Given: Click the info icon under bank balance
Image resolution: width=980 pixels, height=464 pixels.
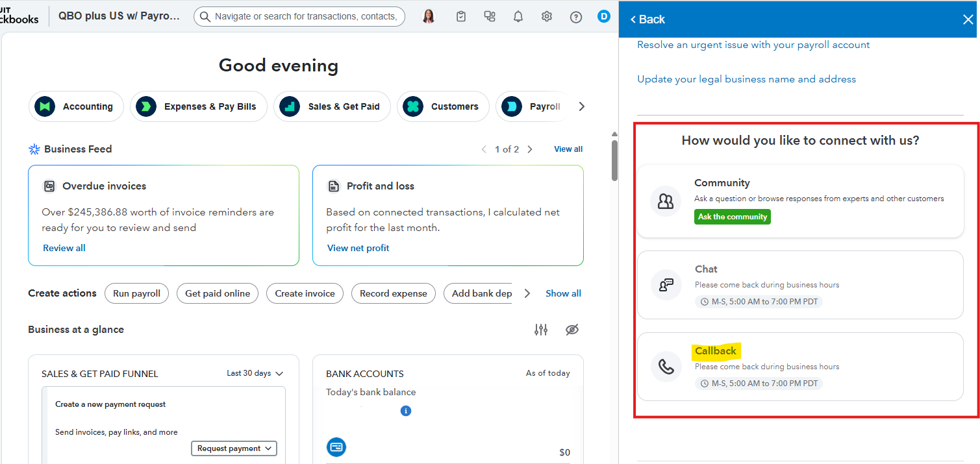Looking at the screenshot, I should point(406,411).
